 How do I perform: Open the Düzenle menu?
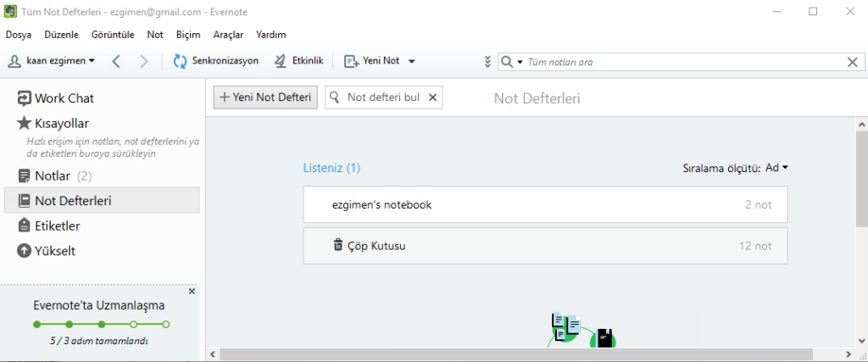coord(62,35)
